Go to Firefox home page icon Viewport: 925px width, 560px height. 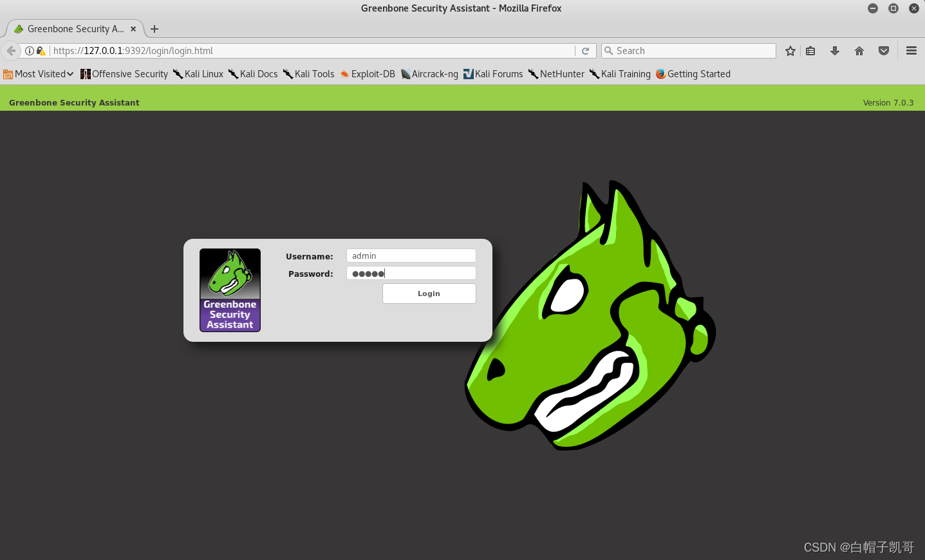coord(859,51)
